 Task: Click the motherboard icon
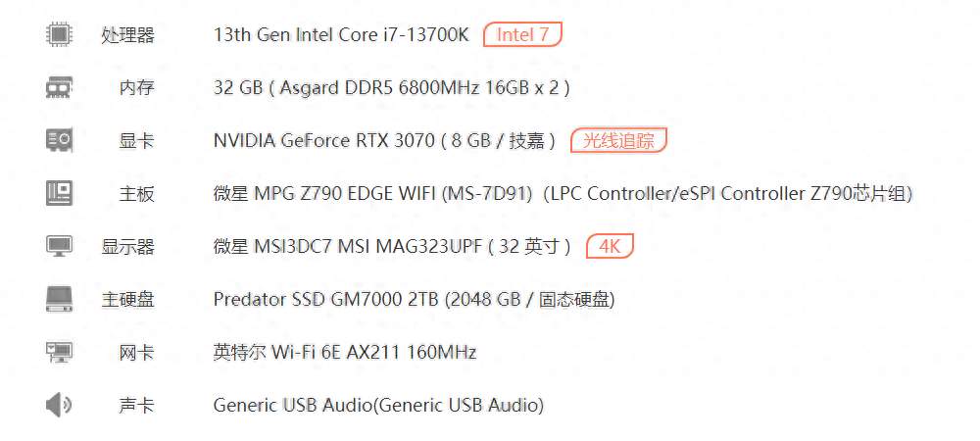coord(60,194)
